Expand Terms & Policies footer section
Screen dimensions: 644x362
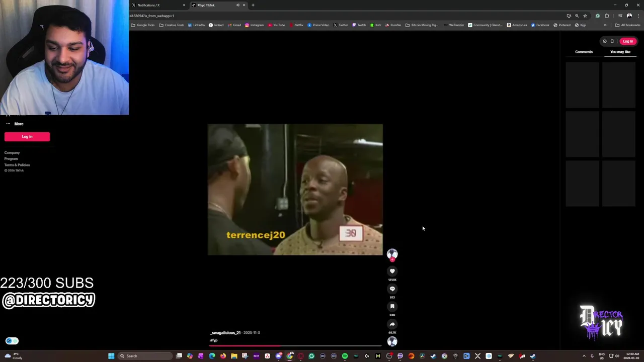pyautogui.click(x=17, y=165)
